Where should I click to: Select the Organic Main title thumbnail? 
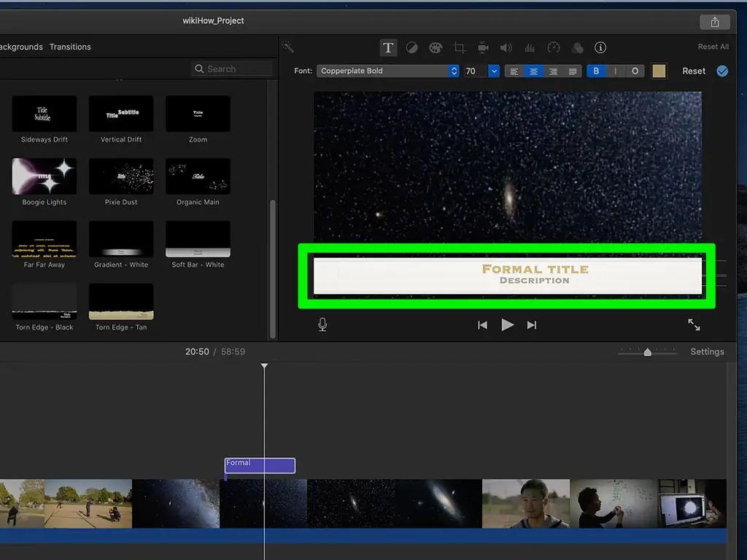[x=198, y=176]
